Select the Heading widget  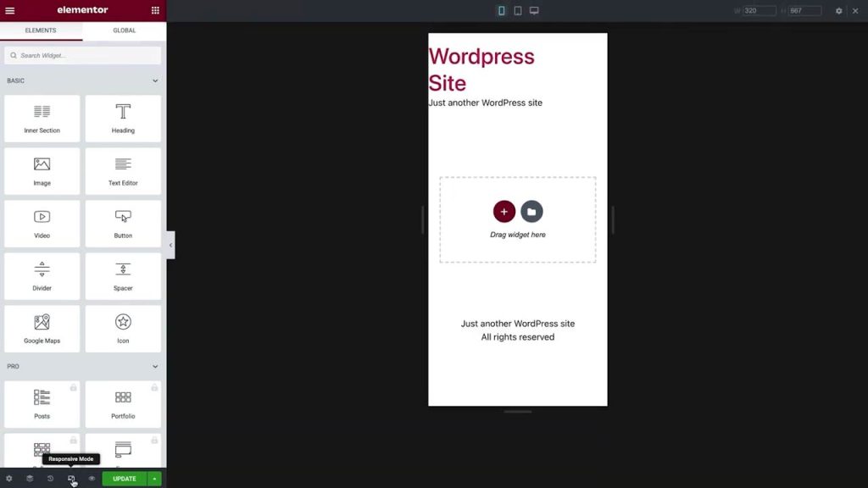pos(123,119)
